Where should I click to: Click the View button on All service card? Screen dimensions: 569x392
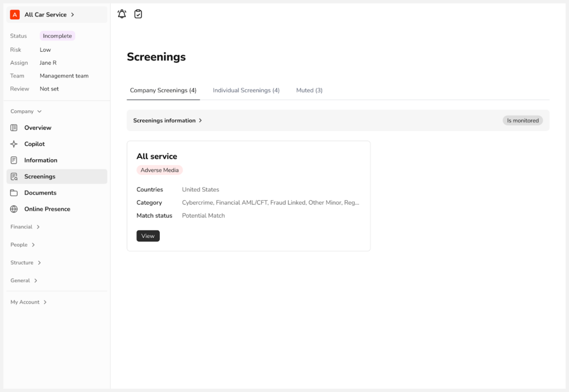click(x=148, y=236)
